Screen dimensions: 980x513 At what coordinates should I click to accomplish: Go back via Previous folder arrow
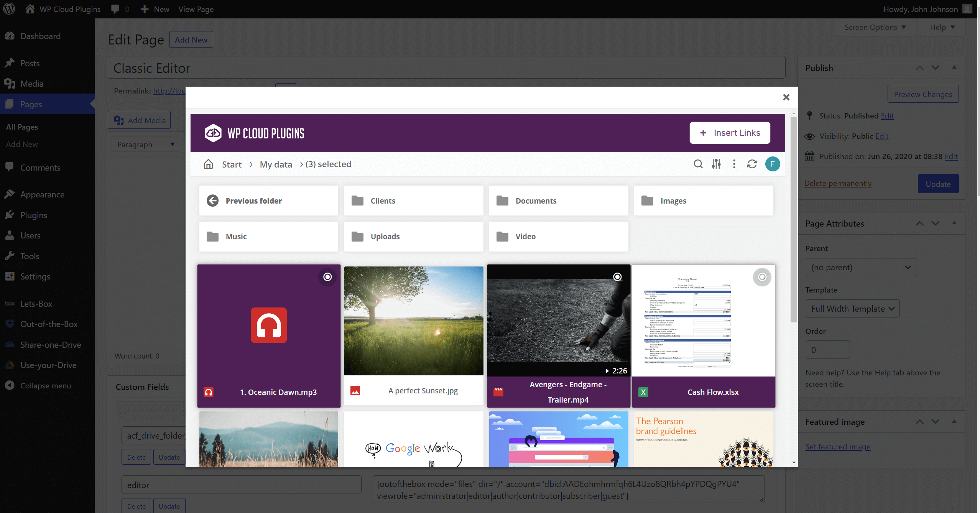213,201
